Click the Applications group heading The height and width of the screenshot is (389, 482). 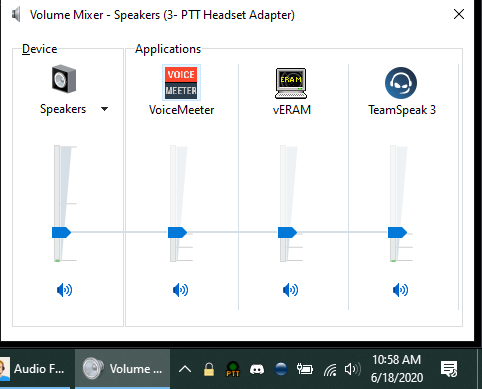(x=168, y=49)
